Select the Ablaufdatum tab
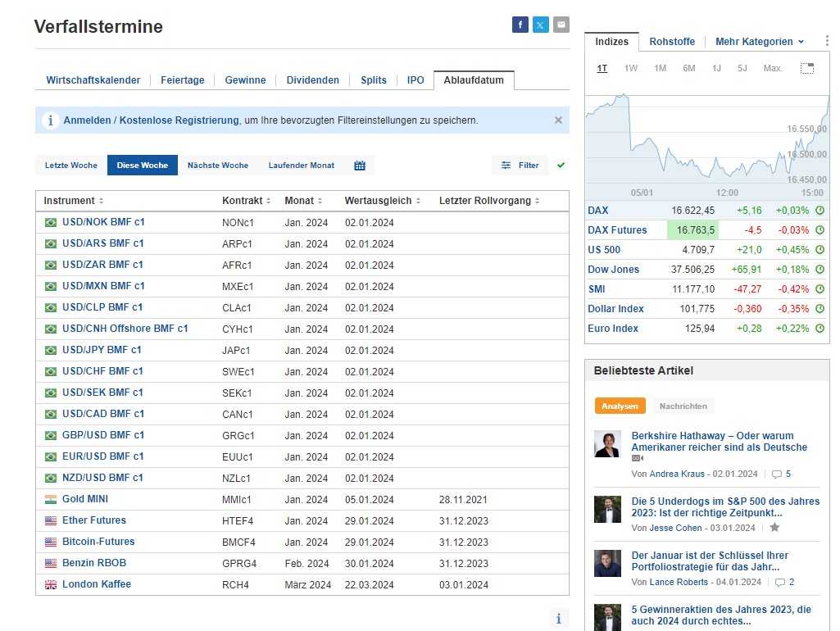 pos(474,80)
